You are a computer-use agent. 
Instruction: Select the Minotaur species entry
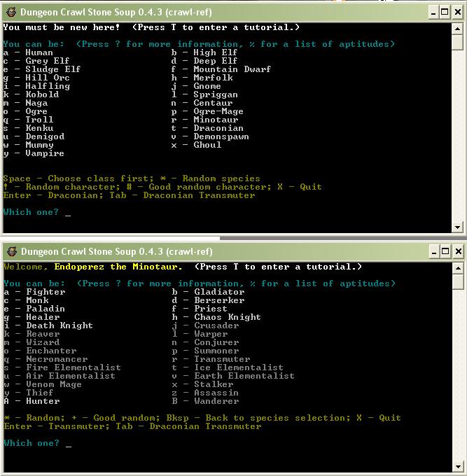click(213, 120)
